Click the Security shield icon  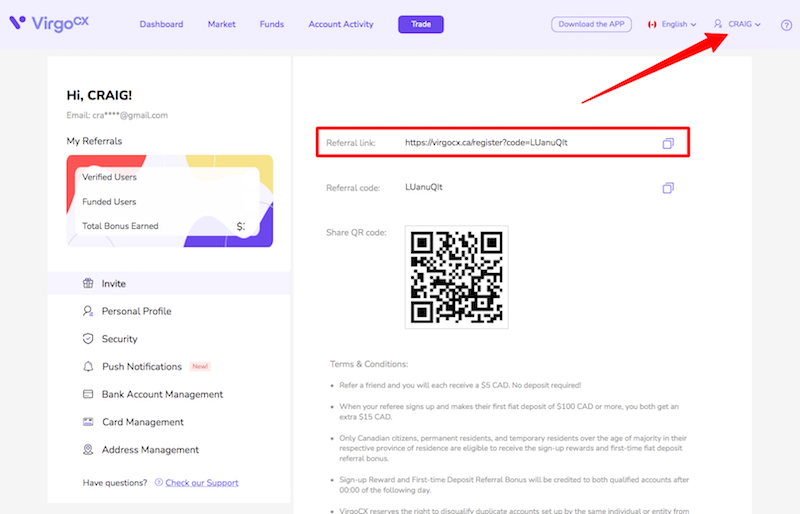pos(88,338)
